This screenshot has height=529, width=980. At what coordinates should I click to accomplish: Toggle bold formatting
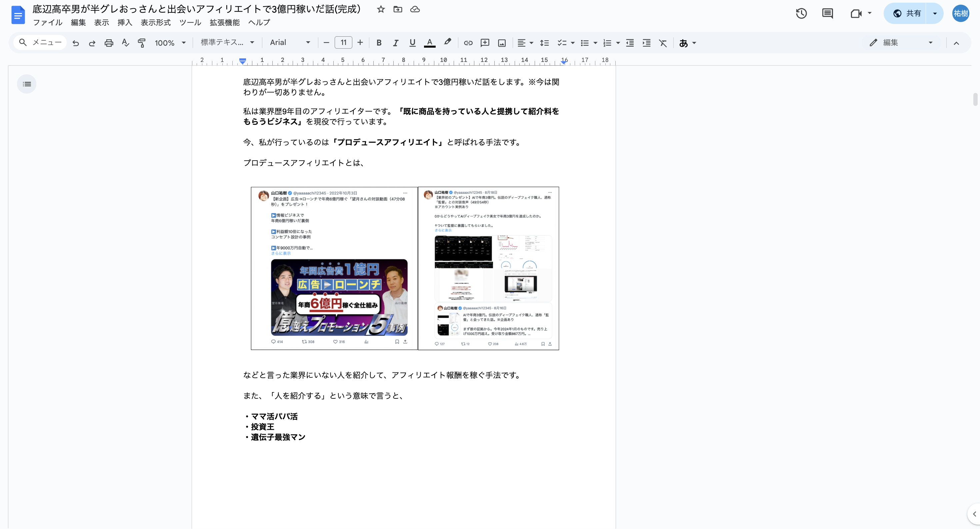tap(379, 43)
